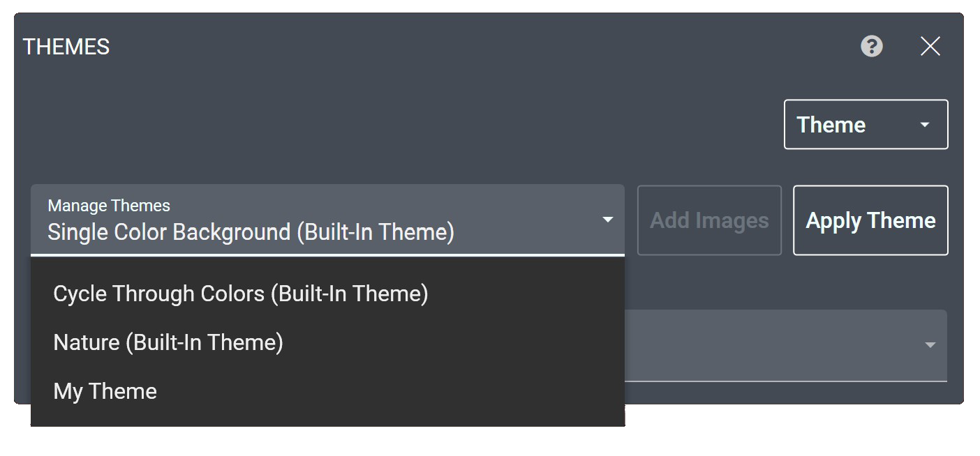Click the chevron on the bottom-right selector
This screenshot has height=456, width=980.
930,344
